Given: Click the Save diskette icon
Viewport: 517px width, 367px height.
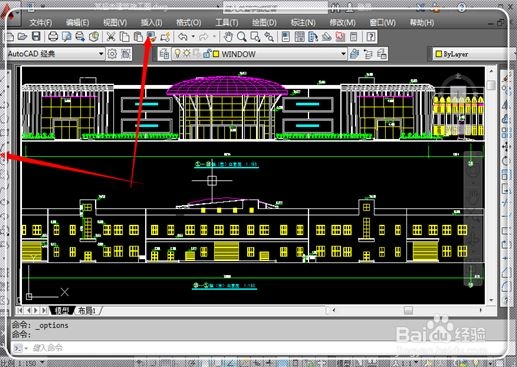Looking at the screenshot, I should [x=36, y=36].
